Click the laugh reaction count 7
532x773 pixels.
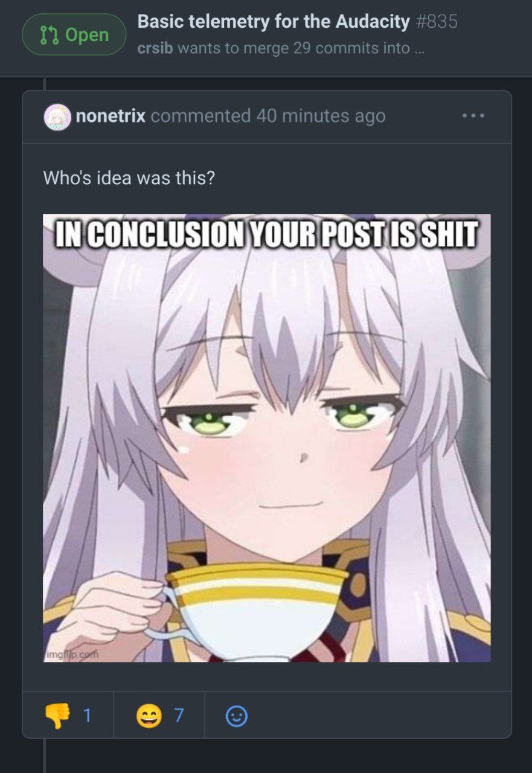click(x=179, y=716)
